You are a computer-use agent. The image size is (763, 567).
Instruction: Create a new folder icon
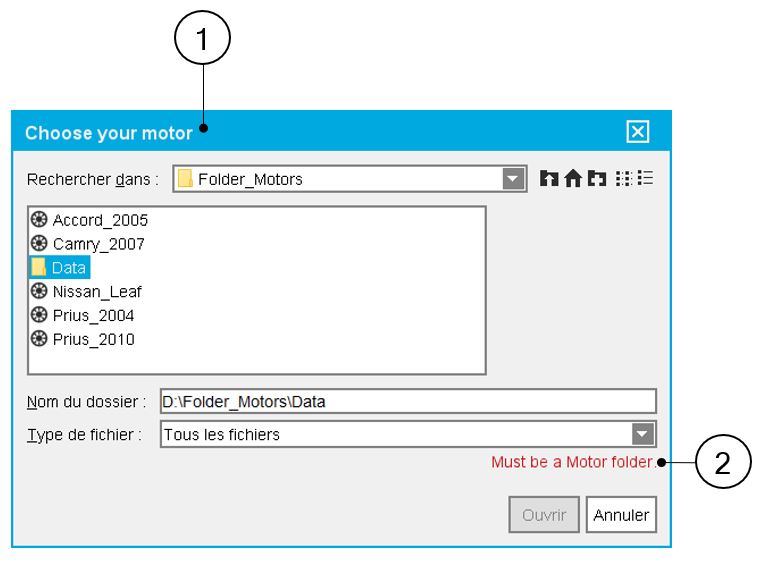coord(597,179)
